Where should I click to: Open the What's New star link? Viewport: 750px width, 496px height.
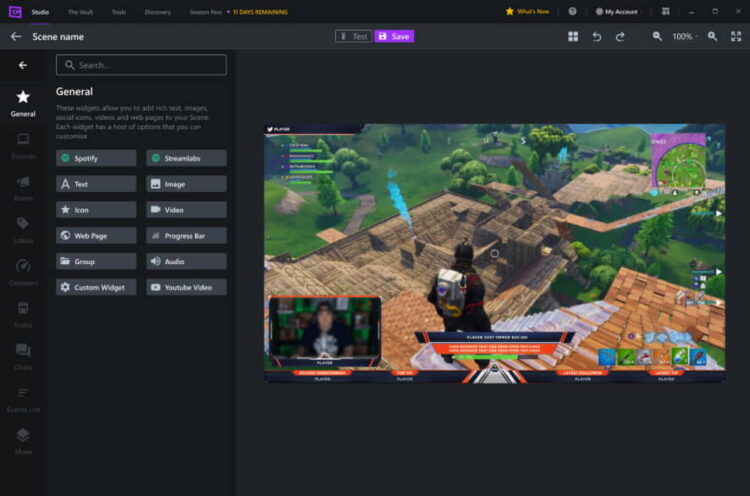[x=528, y=11]
